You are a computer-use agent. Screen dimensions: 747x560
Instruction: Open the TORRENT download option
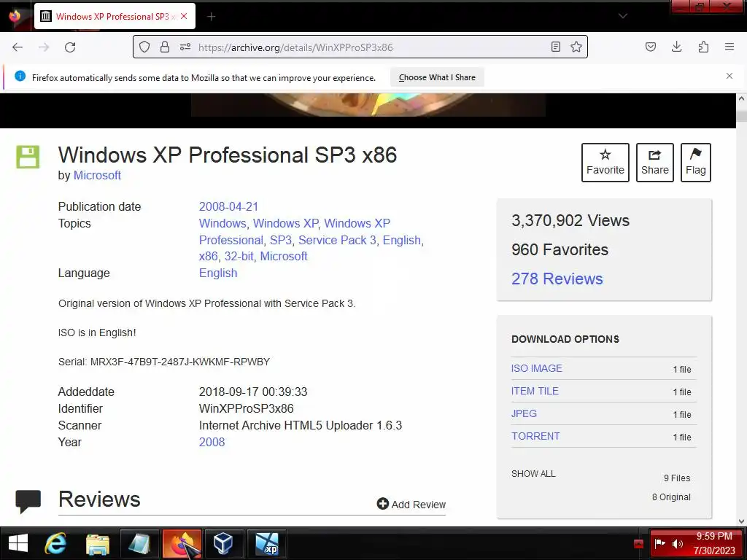[535, 436]
